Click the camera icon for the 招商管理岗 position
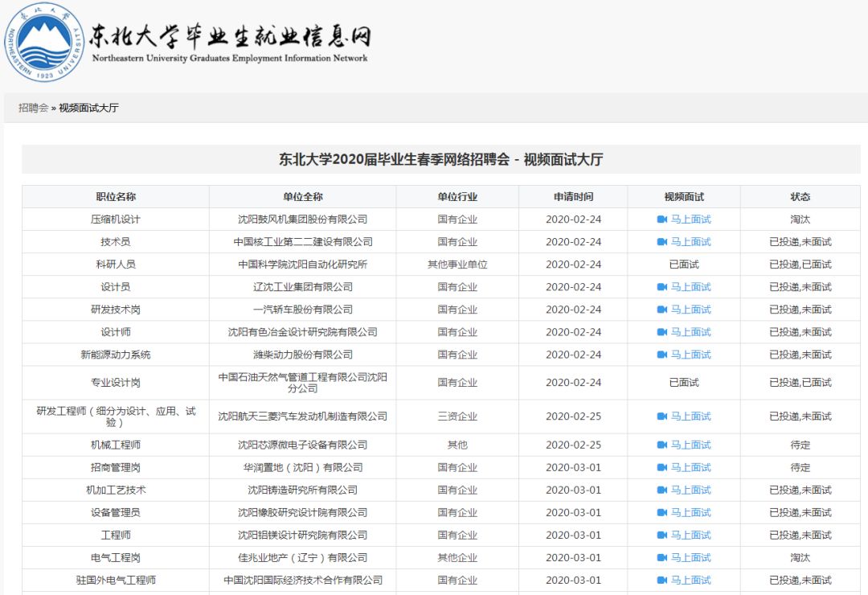Screen dimensions: 868x595 [x=662, y=467]
